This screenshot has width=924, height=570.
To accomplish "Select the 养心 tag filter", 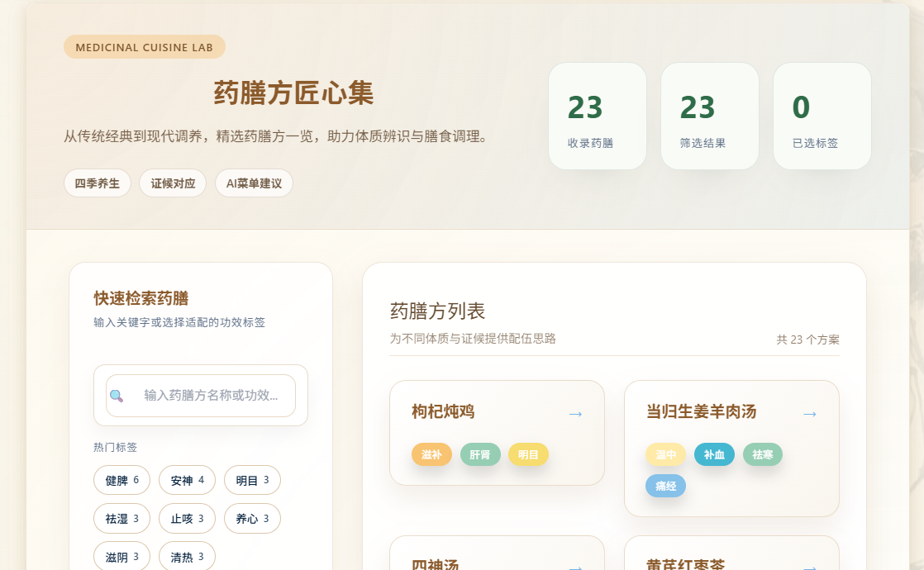I will (252, 519).
